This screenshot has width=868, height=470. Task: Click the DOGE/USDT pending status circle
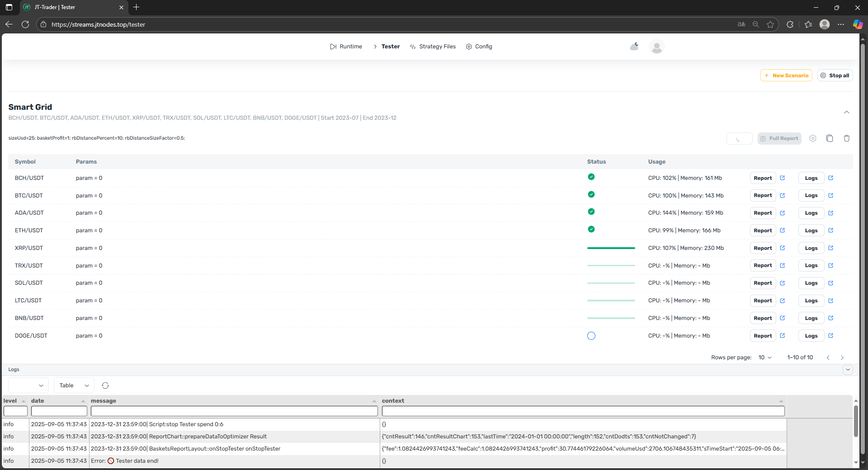click(591, 336)
